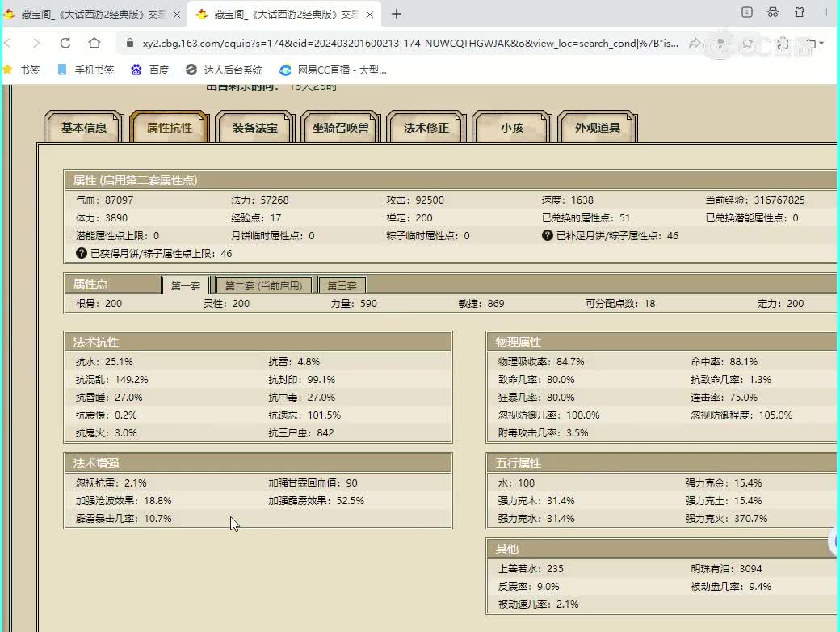Select the 第二套 (当前启用) tab
The height and width of the screenshot is (632, 840).
click(263, 285)
